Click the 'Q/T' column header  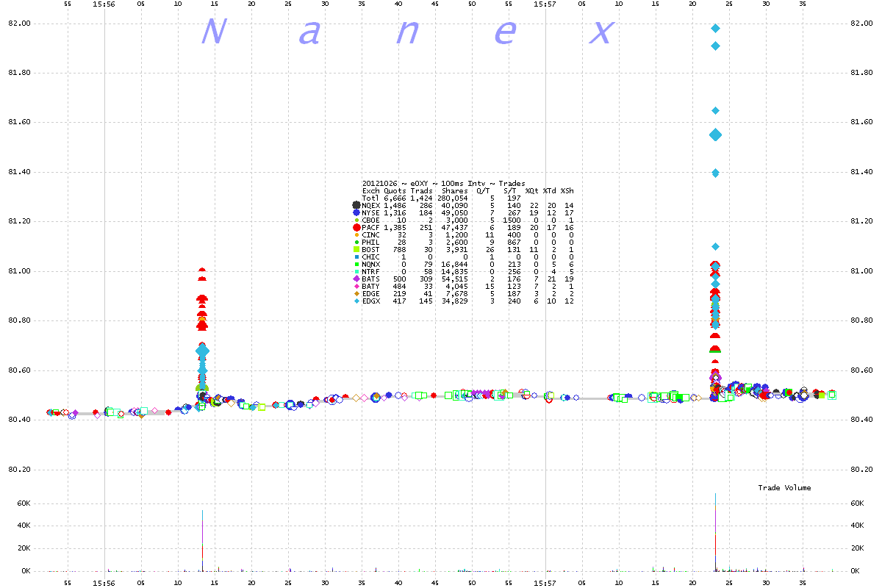tap(484, 190)
